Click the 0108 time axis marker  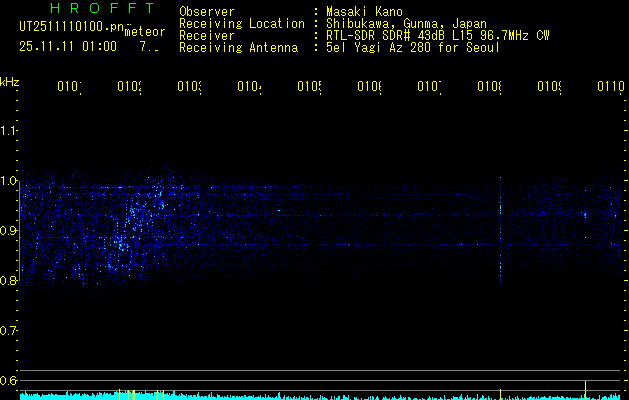coord(489,88)
